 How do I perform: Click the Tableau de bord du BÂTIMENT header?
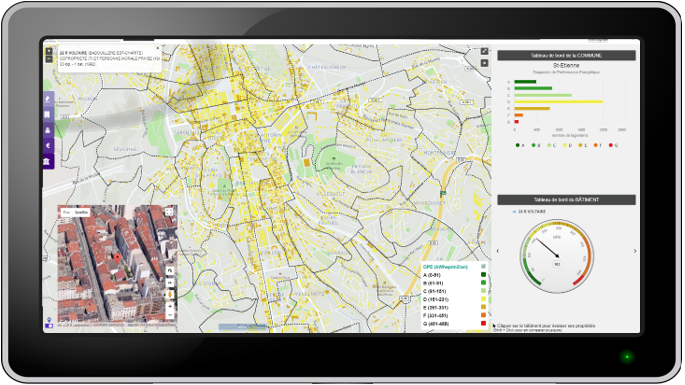click(x=566, y=200)
